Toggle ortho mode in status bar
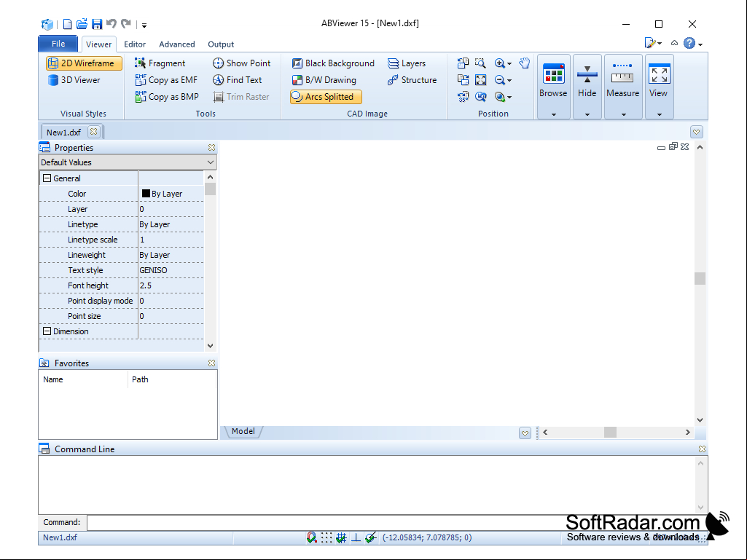The height and width of the screenshot is (560, 747). pyautogui.click(x=356, y=537)
